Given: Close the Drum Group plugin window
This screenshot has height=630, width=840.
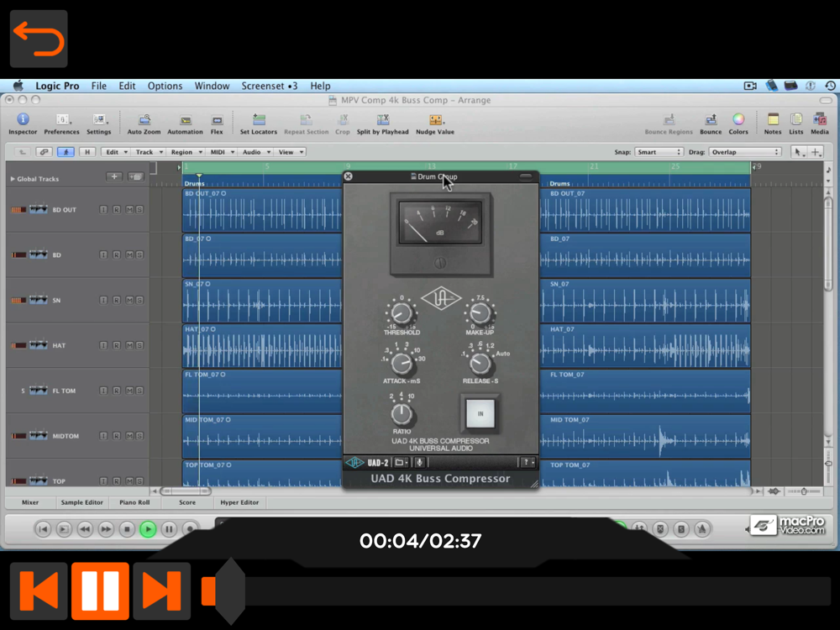Looking at the screenshot, I should [349, 176].
